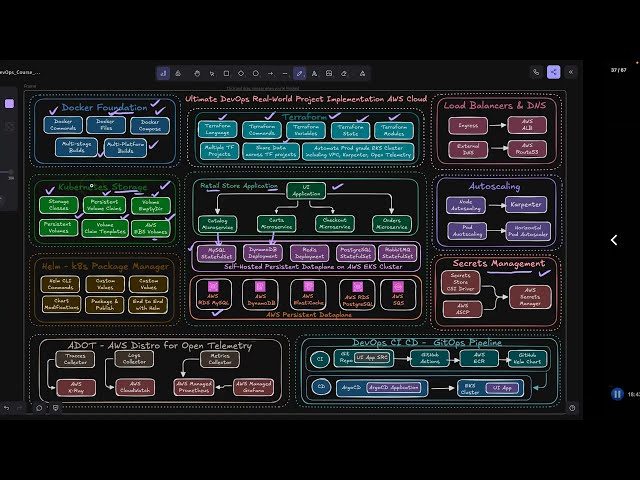Select the ArgoCD Application box
Image resolution: width=640 pixels, height=480 pixels.
click(x=393, y=388)
